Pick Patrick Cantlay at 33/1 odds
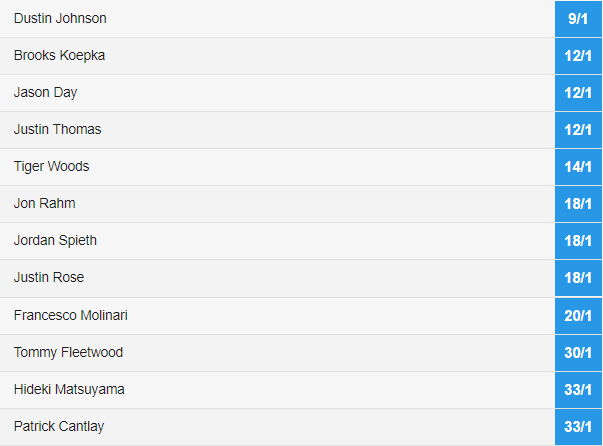This screenshot has width=603, height=446. [x=578, y=426]
